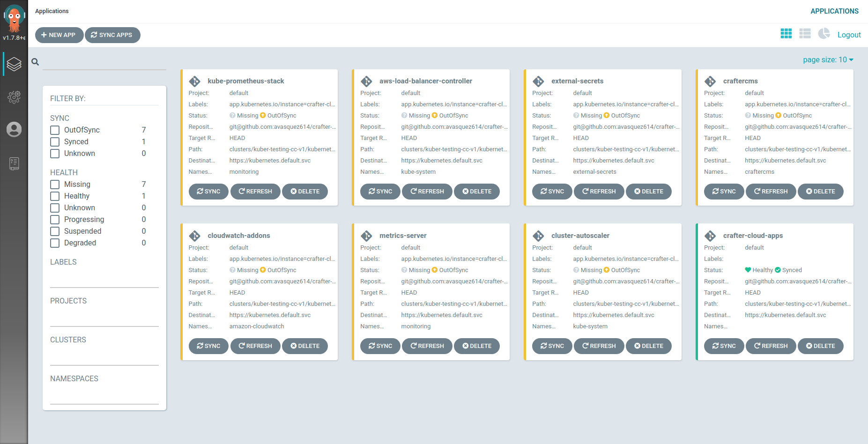This screenshot has width=868, height=444.
Task: Refresh the aws-load-balancer-controller application
Action: point(427,192)
